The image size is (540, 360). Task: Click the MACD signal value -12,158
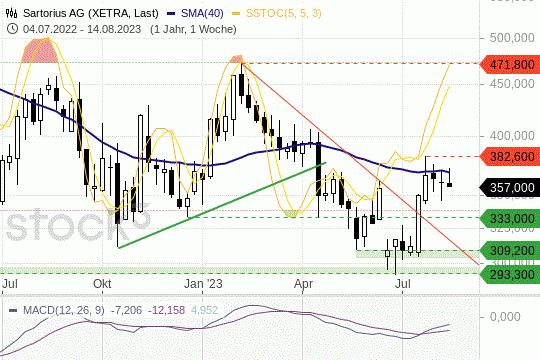tap(167, 310)
